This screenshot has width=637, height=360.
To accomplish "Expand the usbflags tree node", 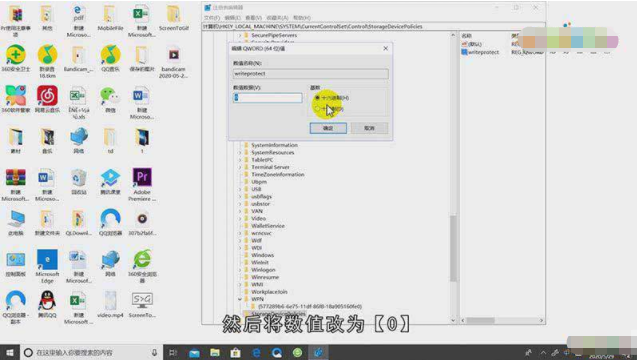I will click(x=240, y=196).
